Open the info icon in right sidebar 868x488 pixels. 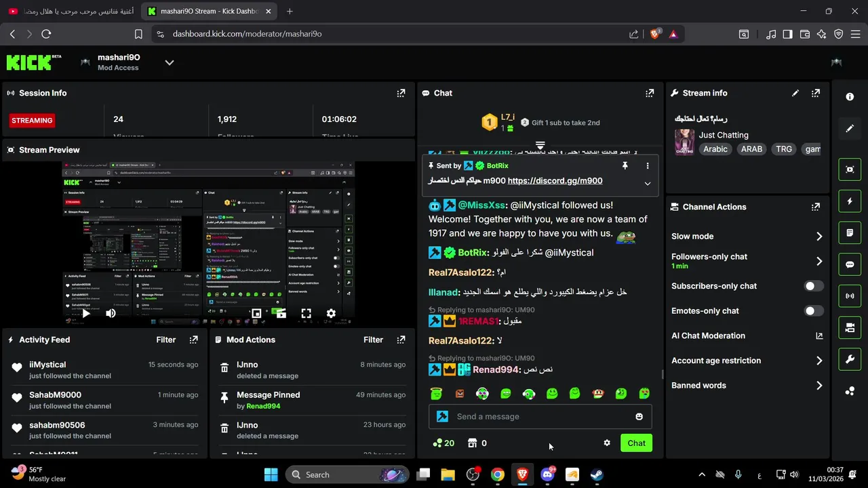pos(850,97)
